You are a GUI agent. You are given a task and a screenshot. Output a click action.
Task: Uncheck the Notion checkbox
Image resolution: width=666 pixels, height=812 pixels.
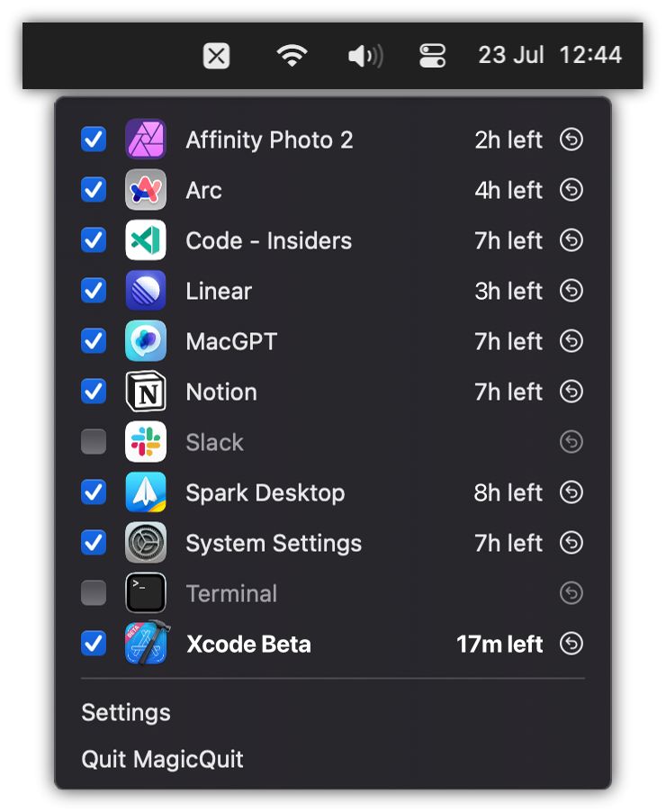pos(94,391)
